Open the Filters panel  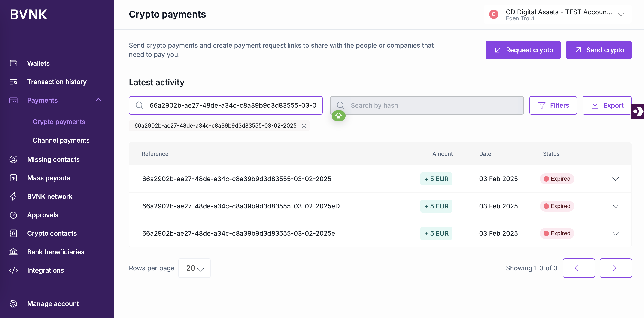553,105
